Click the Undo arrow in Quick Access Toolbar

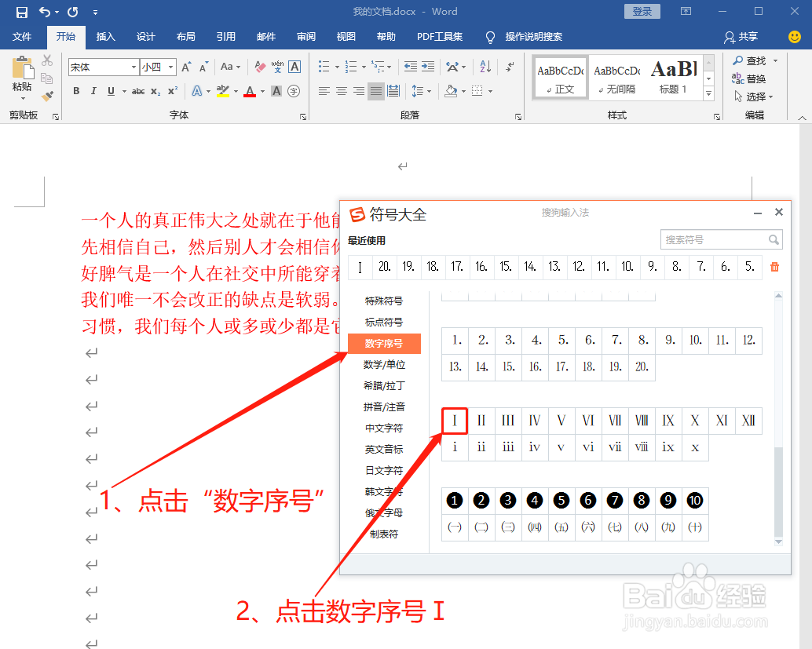point(44,11)
